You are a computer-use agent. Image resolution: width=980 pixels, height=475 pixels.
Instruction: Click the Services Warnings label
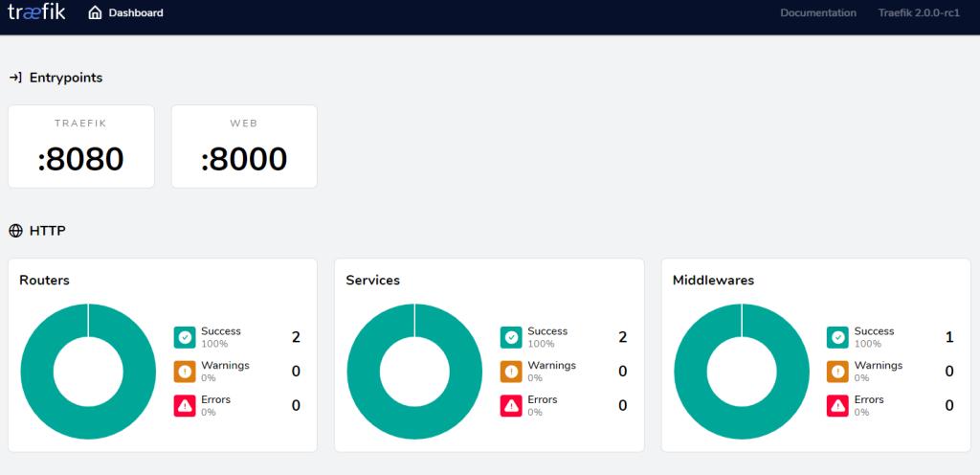[x=552, y=366]
